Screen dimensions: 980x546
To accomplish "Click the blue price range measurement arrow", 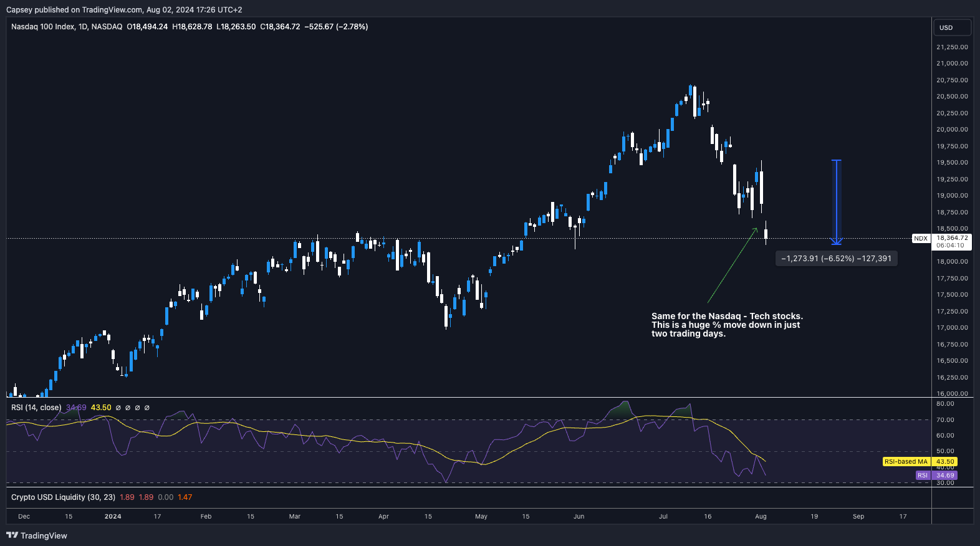I will coord(837,202).
